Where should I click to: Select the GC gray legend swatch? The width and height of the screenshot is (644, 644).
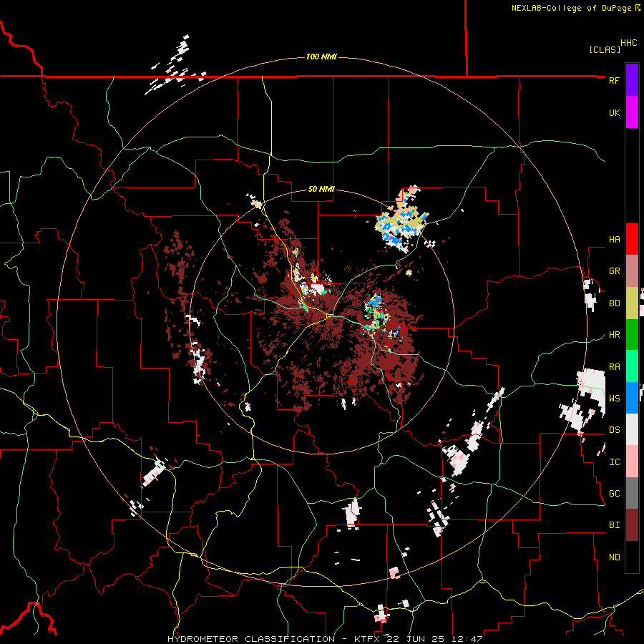[632, 493]
